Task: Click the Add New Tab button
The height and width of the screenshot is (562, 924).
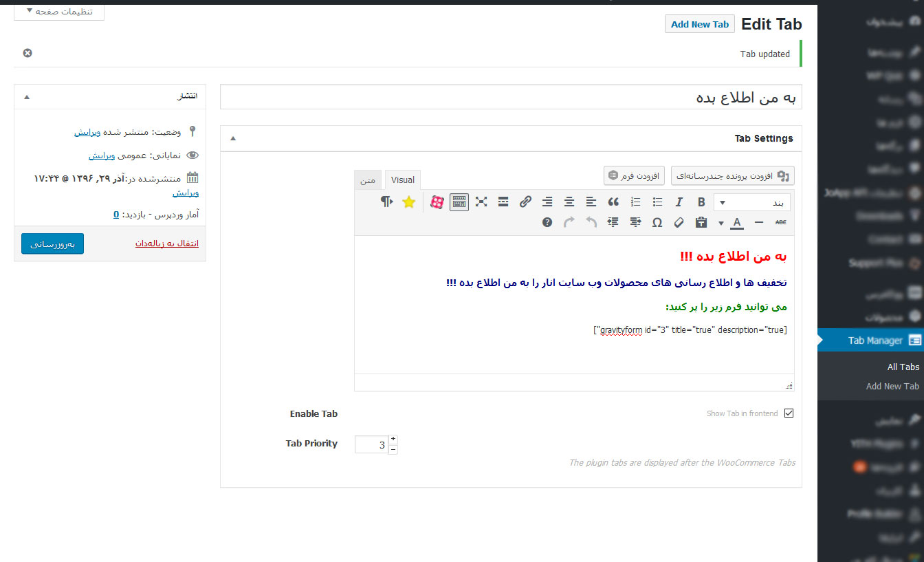Action: [x=699, y=24]
